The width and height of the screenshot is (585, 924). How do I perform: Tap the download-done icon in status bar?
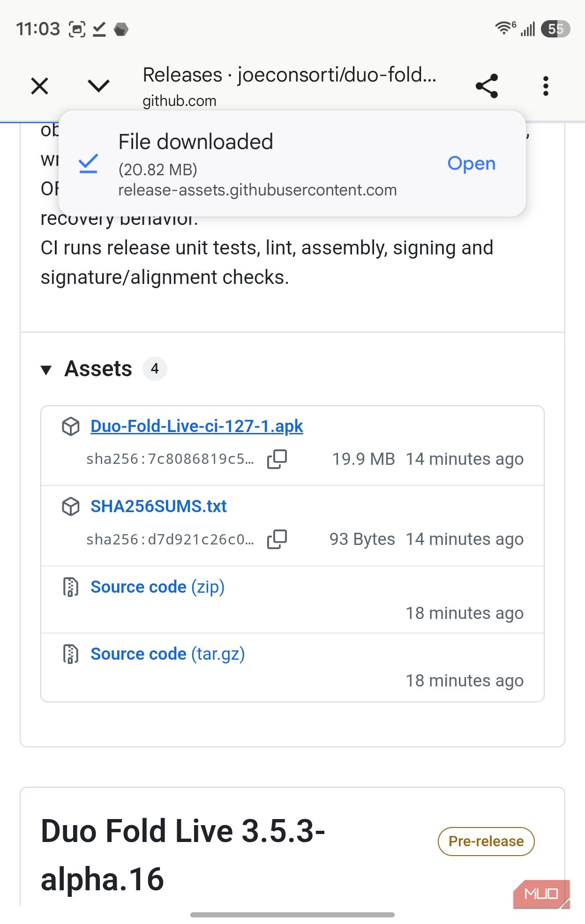tap(99, 30)
